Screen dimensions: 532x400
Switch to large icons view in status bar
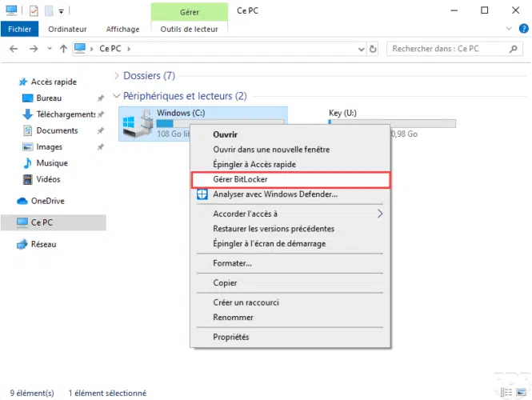[x=521, y=393]
